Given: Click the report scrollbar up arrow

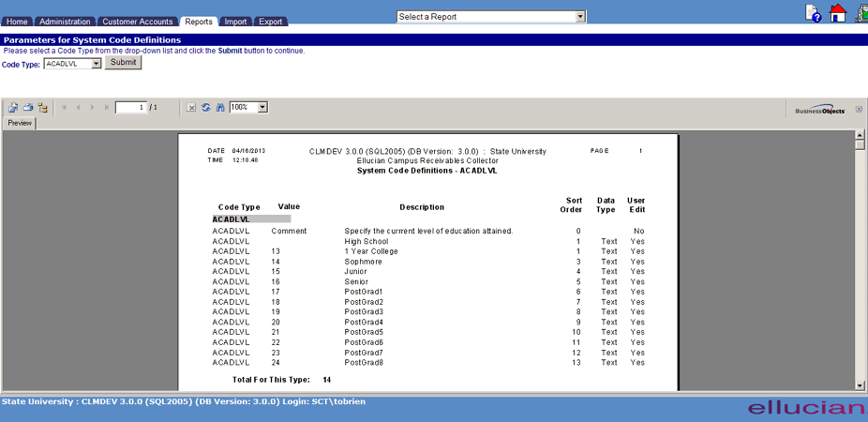Looking at the screenshot, I should click(x=860, y=135).
